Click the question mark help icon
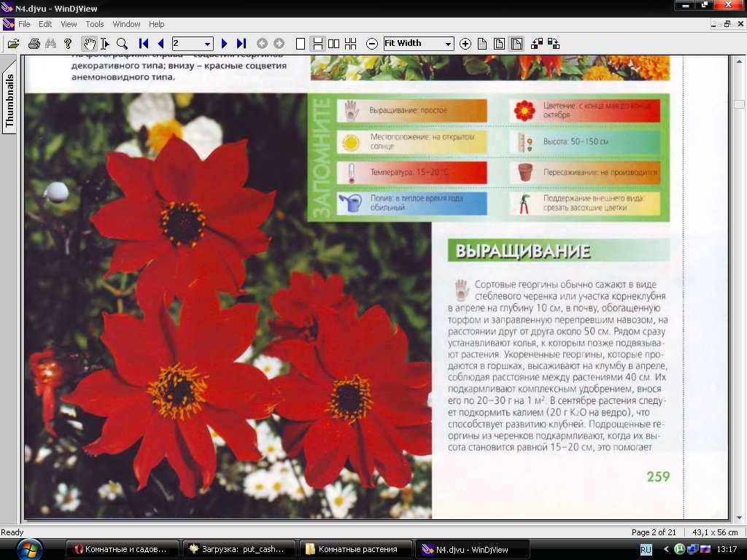Screen dimensions: 747x560 tap(68, 44)
